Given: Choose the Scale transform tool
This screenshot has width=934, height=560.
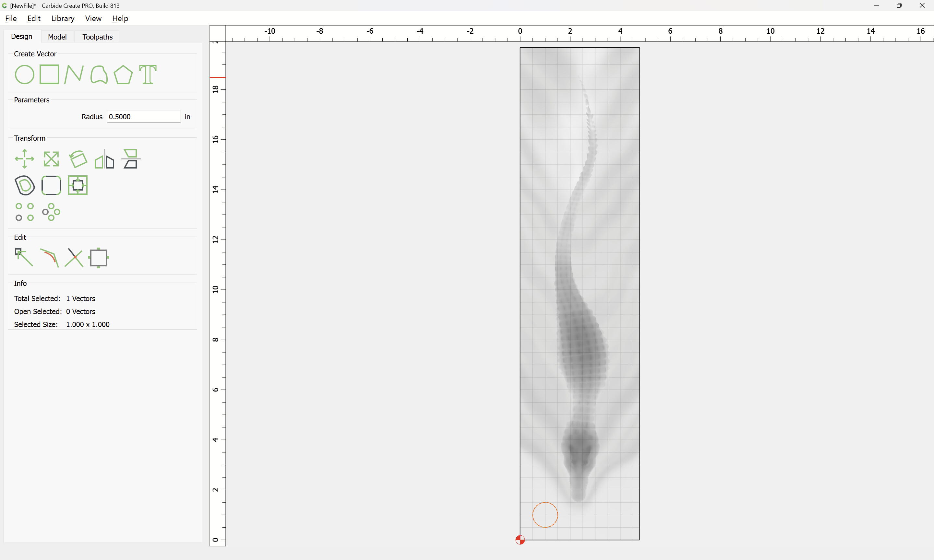Looking at the screenshot, I should [x=51, y=159].
